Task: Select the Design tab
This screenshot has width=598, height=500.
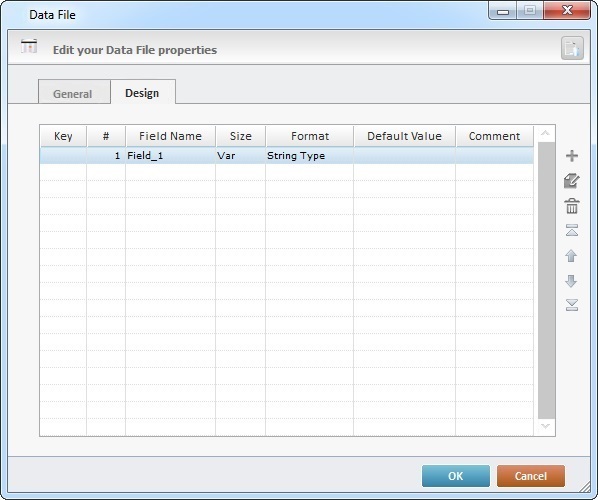Action: pos(142,93)
